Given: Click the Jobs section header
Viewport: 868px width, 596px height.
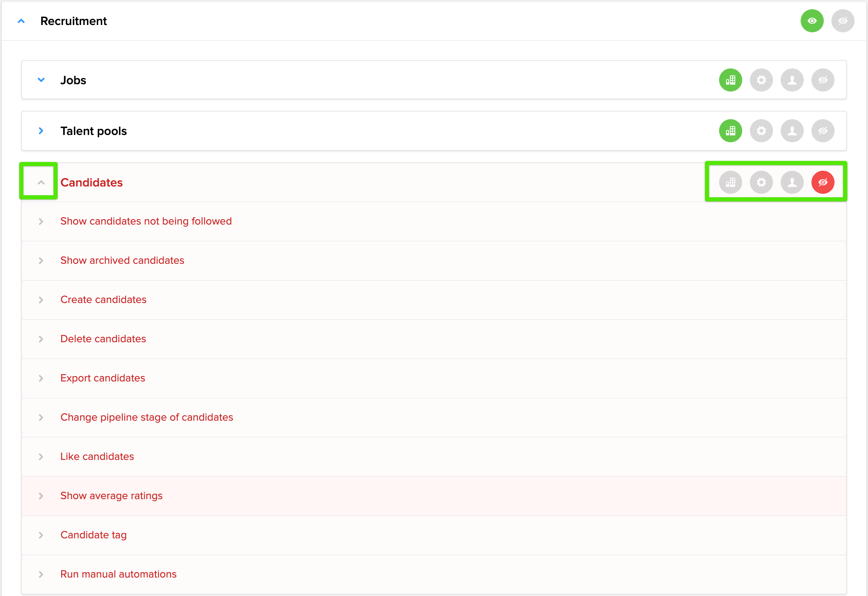Looking at the screenshot, I should tap(73, 80).
